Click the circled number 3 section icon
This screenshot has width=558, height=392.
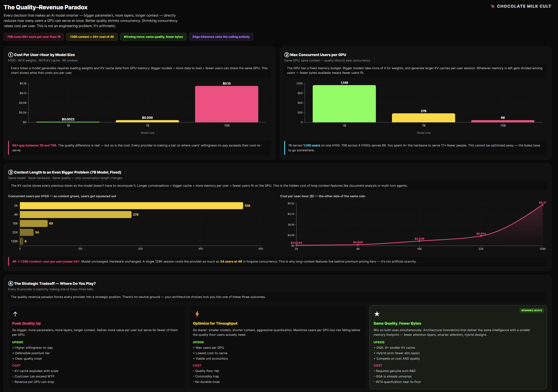click(x=11, y=172)
